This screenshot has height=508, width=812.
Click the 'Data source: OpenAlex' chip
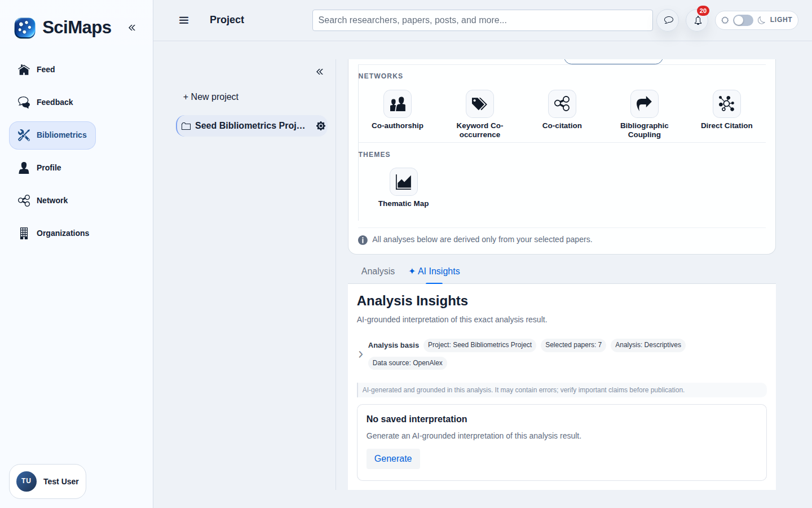point(408,363)
